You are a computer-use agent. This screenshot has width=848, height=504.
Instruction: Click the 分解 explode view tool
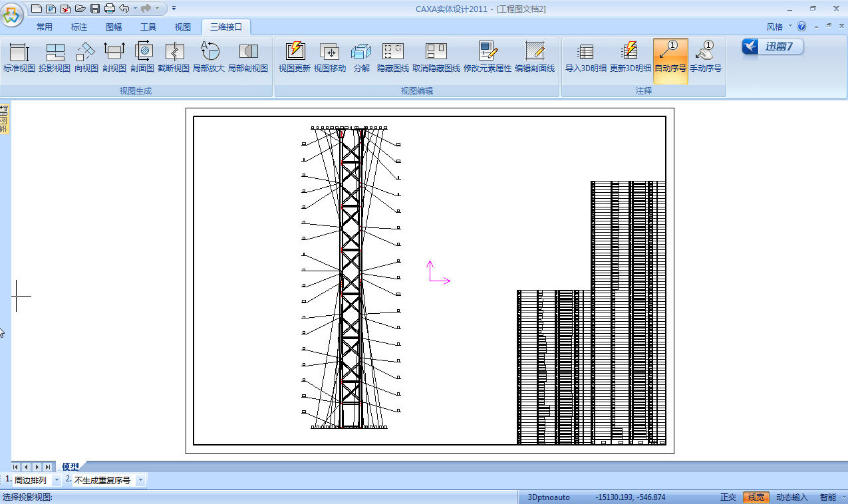[361, 57]
